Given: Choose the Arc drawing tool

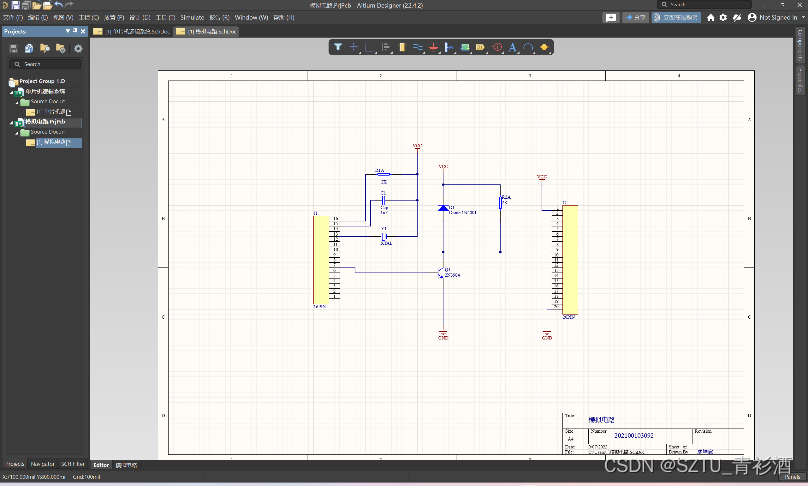Looking at the screenshot, I should (x=528, y=47).
